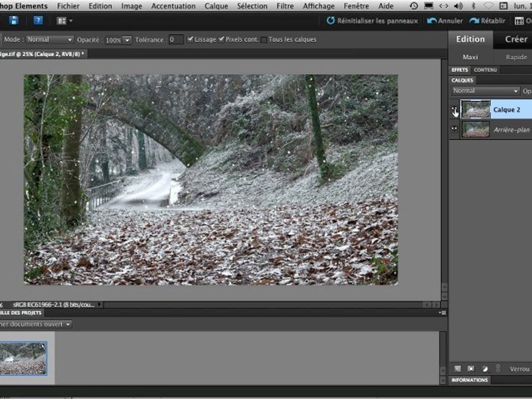The image size is (532, 399).
Task: Click the Verrou label in Calques panel
Action: tap(519, 369)
